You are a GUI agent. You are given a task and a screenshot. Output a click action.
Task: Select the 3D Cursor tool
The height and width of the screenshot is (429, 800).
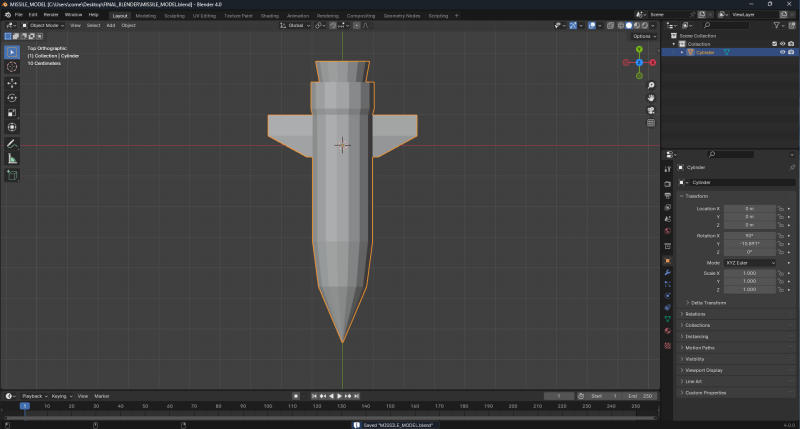point(12,67)
